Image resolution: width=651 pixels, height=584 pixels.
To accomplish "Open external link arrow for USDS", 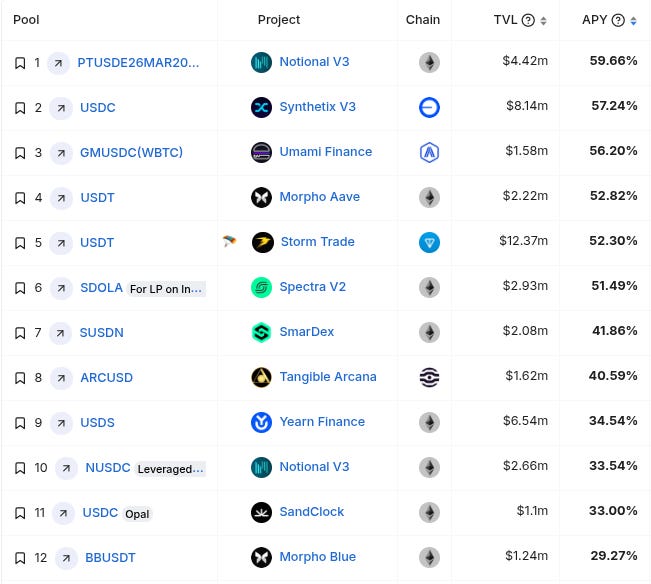I will pyautogui.click(x=61, y=423).
